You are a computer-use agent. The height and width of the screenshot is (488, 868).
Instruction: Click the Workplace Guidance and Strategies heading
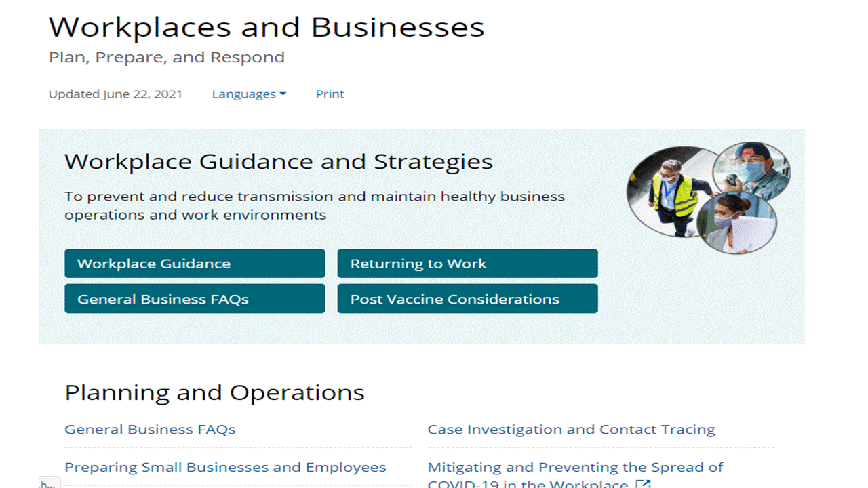click(x=278, y=162)
